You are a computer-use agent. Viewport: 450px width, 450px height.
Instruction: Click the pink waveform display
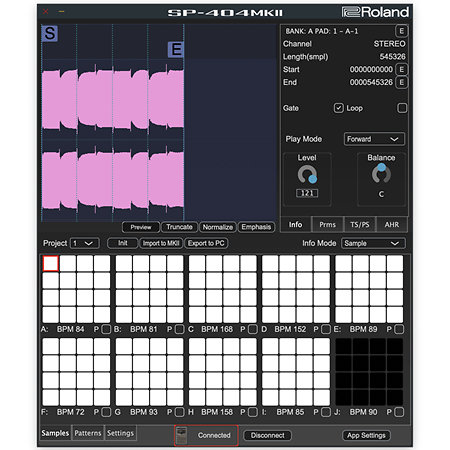point(113,140)
